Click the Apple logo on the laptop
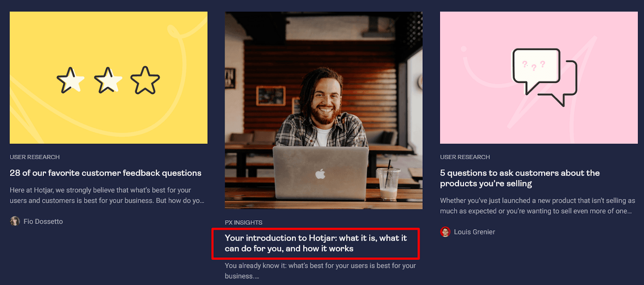Viewport: 644px width, 285px height. tap(320, 174)
